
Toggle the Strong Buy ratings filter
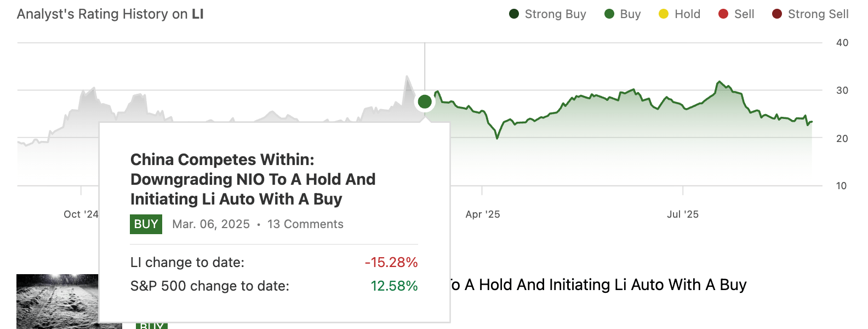pyautogui.click(x=514, y=14)
